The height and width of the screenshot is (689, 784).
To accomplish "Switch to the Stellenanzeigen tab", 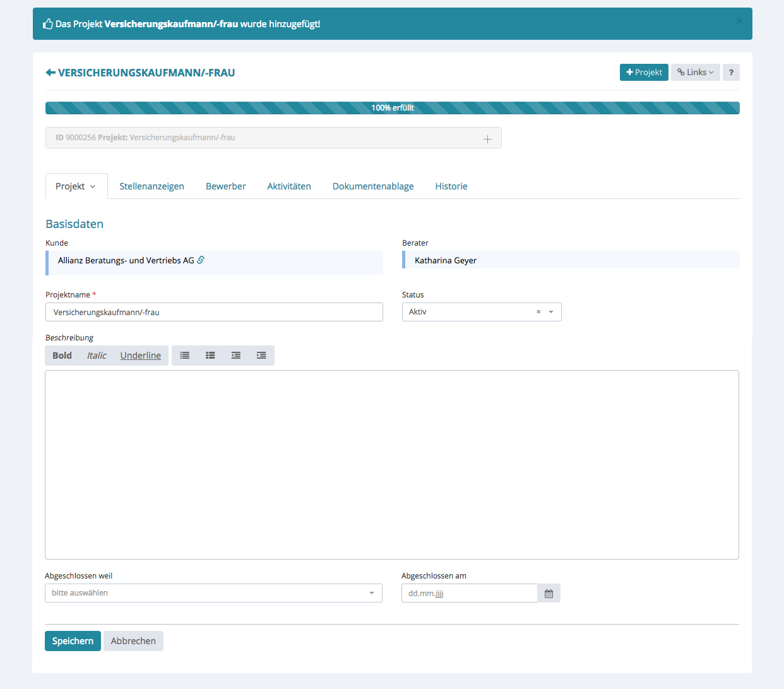I will pyautogui.click(x=151, y=186).
